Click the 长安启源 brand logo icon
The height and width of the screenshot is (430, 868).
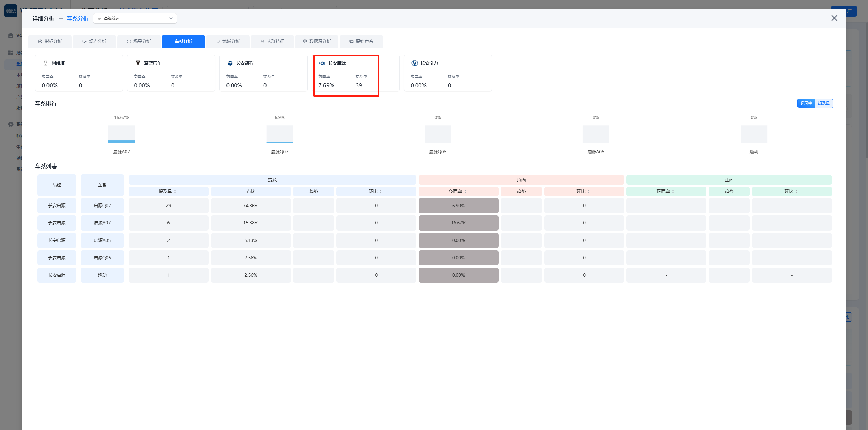(322, 63)
